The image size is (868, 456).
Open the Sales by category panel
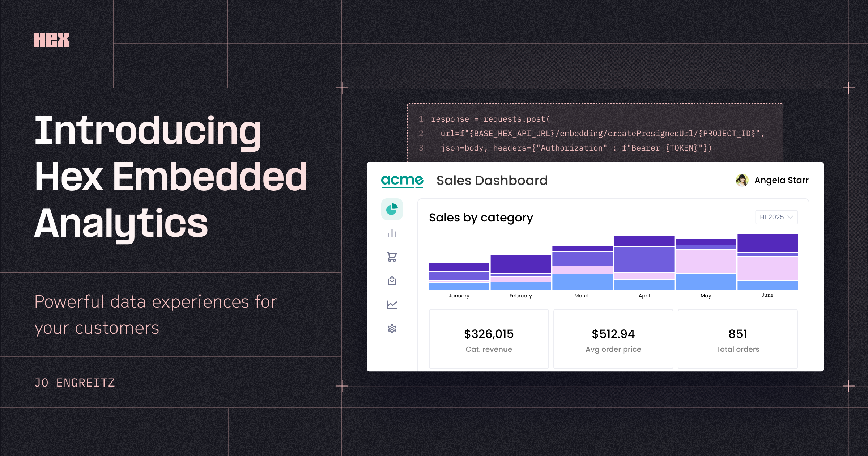coord(481,218)
